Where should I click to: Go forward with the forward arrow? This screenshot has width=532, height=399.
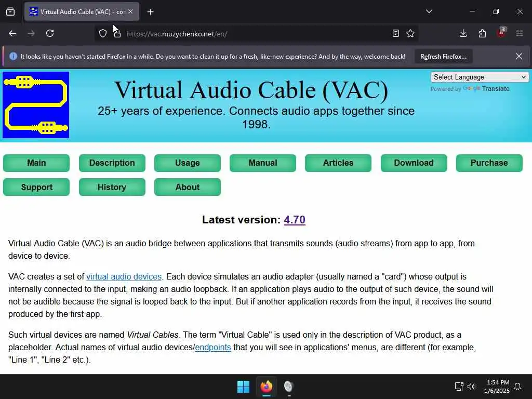click(31, 34)
